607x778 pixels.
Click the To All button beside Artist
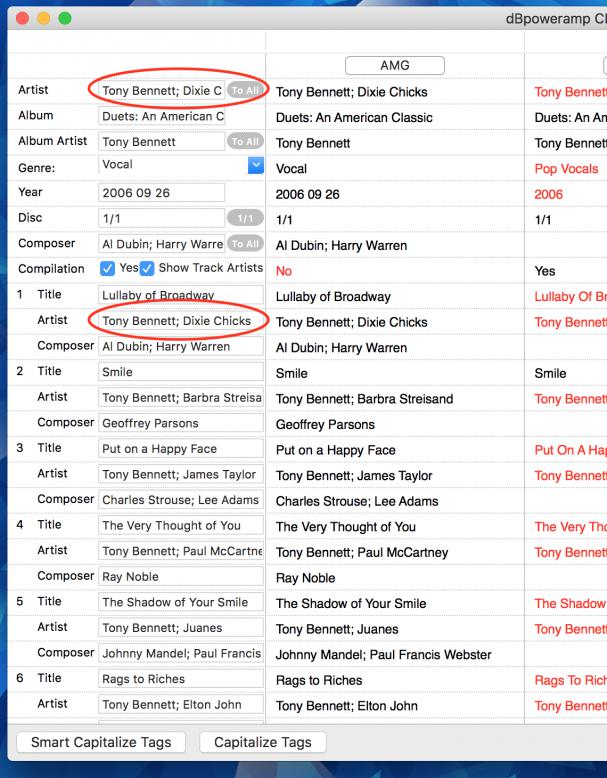pyautogui.click(x=244, y=91)
